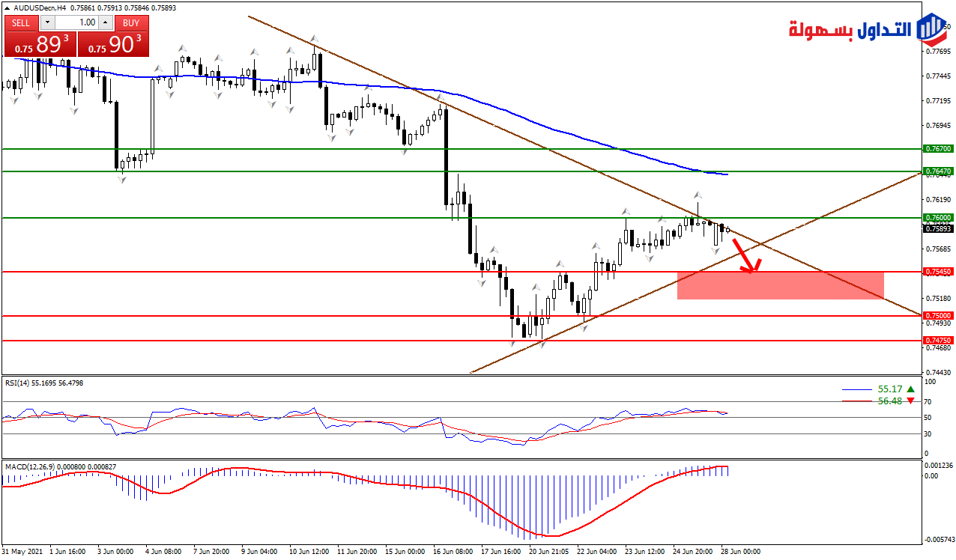The image size is (956, 560).
Task: Click the AUDUSDecn,H4 chart title text
Action: pos(39,7)
